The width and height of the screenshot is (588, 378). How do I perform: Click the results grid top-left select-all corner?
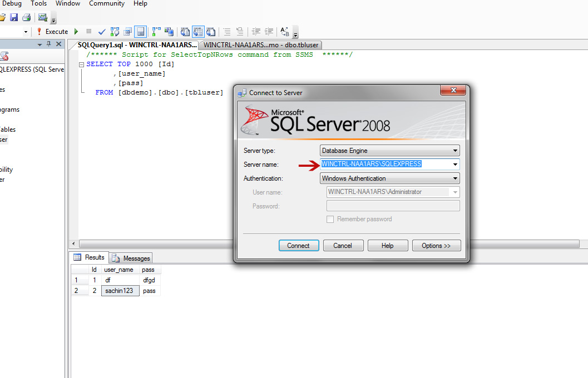point(80,270)
